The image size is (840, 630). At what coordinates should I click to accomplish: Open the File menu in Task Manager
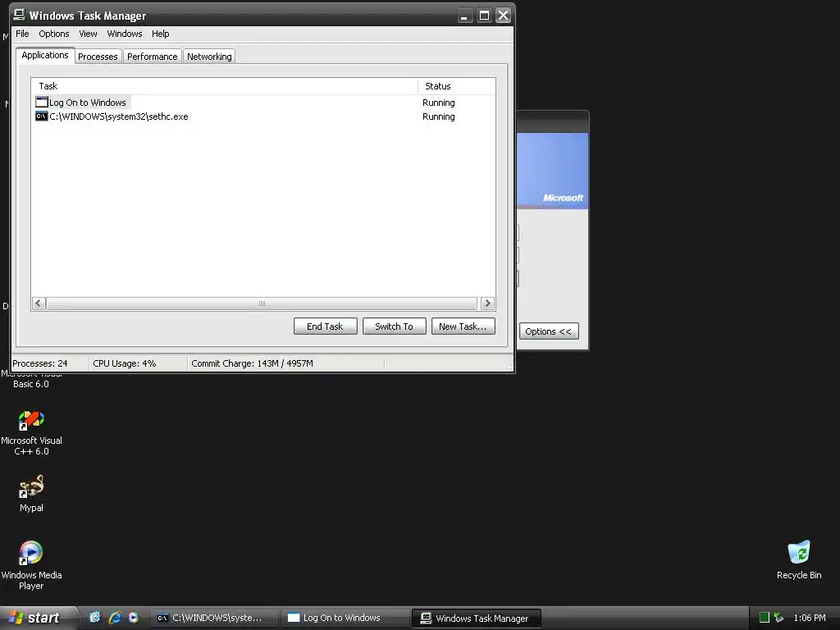pyautogui.click(x=22, y=34)
